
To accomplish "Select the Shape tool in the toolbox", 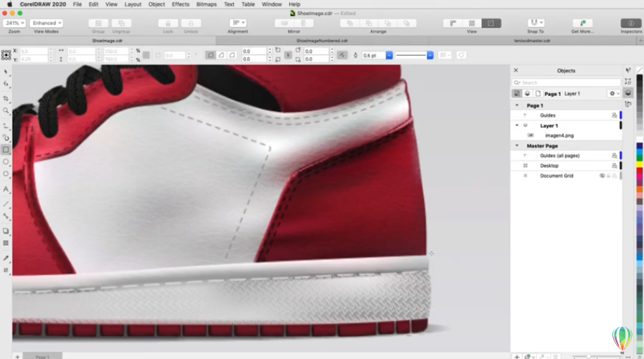I will 6,84.
